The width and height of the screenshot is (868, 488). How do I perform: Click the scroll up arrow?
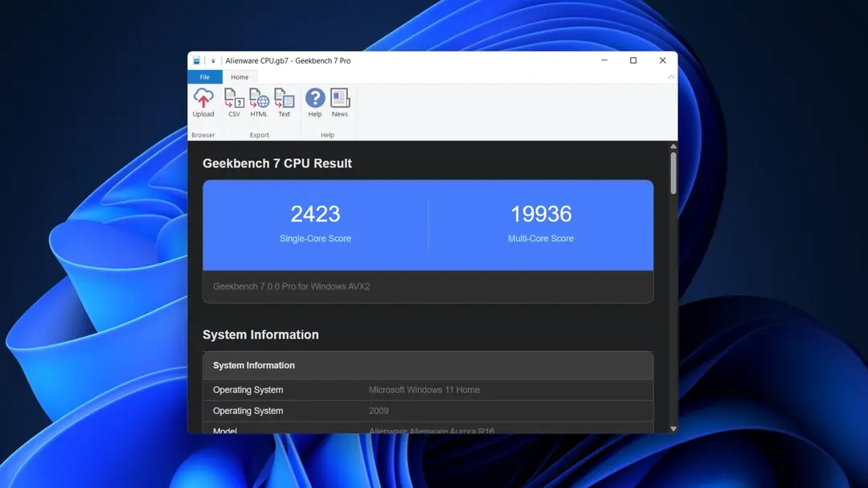click(x=674, y=146)
